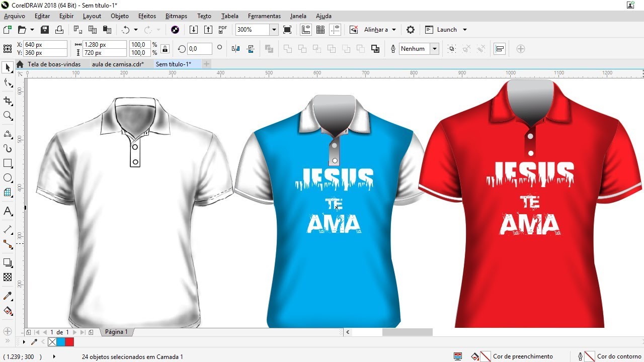Select the Parallel Dimension tool
644x362 pixels.
point(8,229)
